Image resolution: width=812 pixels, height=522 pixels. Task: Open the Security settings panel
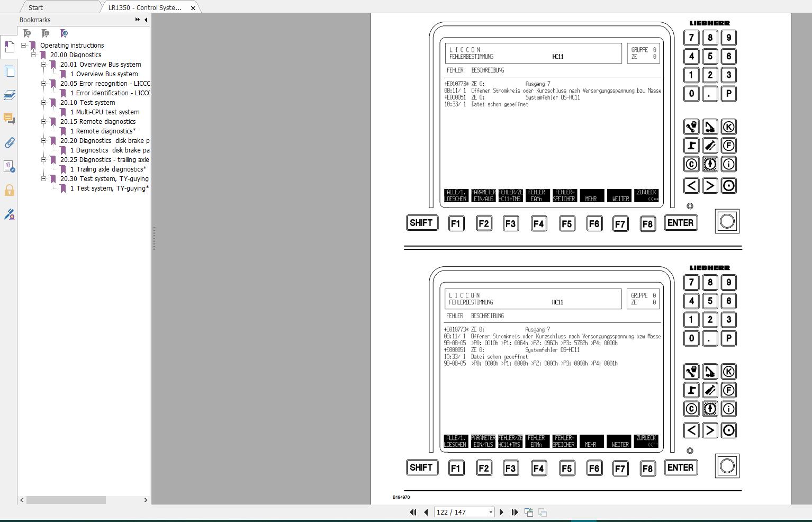pos(9,191)
